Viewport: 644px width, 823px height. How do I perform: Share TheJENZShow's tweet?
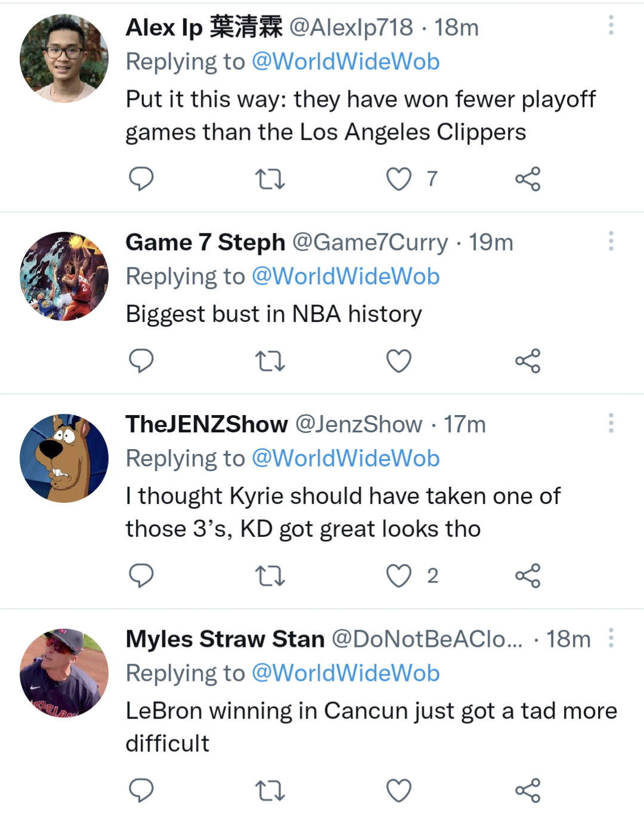click(x=528, y=575)
